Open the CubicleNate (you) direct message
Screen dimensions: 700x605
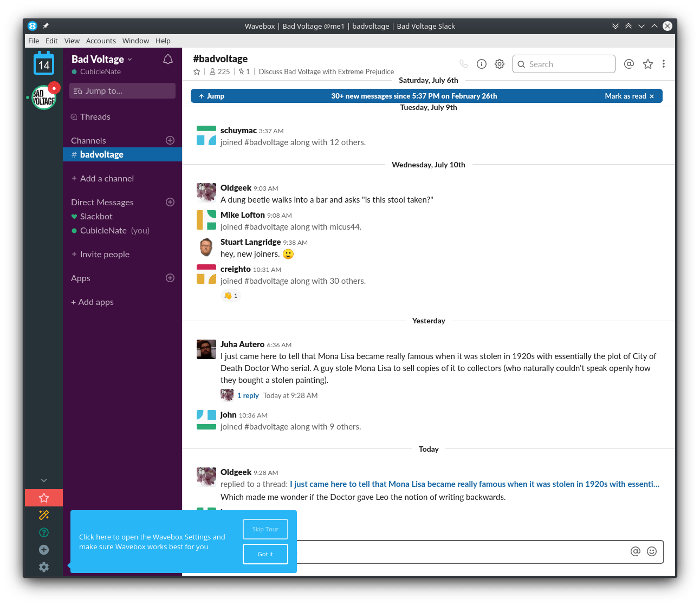click(111, 231)
